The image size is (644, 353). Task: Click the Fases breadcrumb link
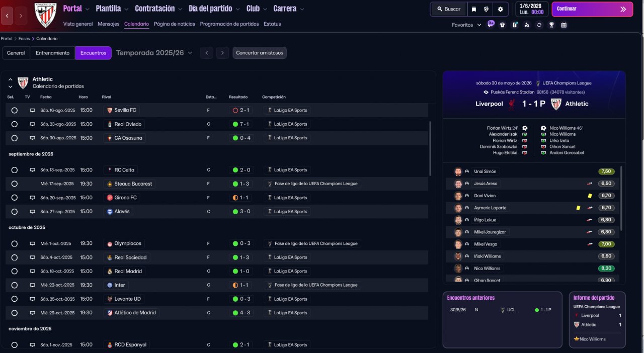pyautogui.click(x=24, y=39)
